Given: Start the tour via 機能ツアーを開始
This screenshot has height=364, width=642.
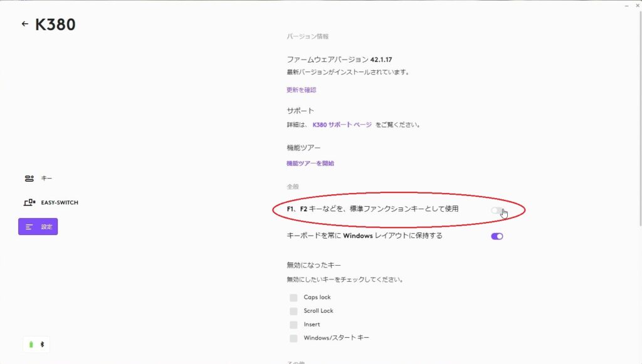Looking at the screenshot, I should click(310, 163).
